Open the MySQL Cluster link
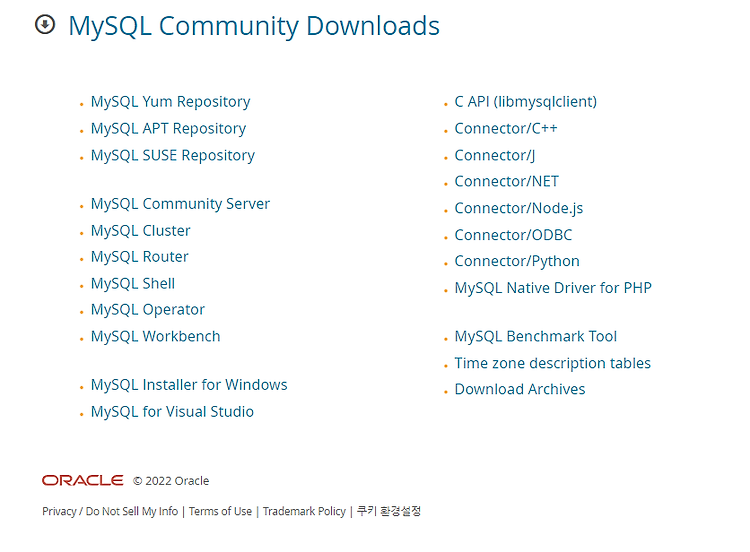 141,231
